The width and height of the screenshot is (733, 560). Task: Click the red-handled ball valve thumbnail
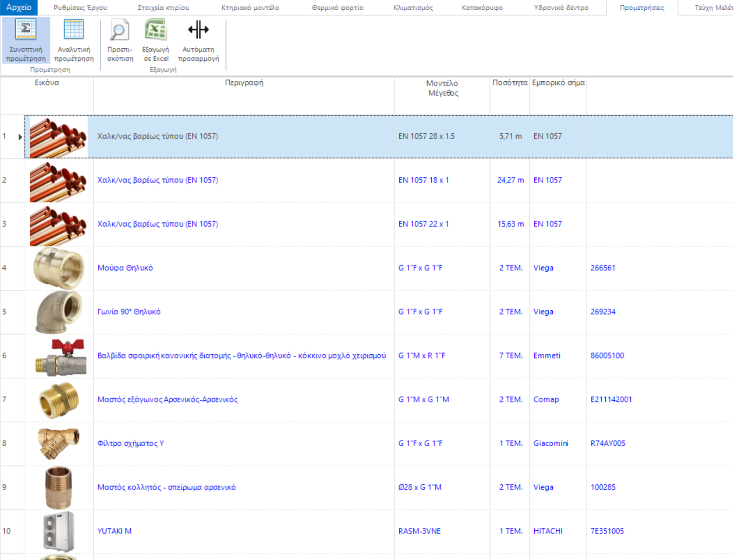(x=59, y=356)
